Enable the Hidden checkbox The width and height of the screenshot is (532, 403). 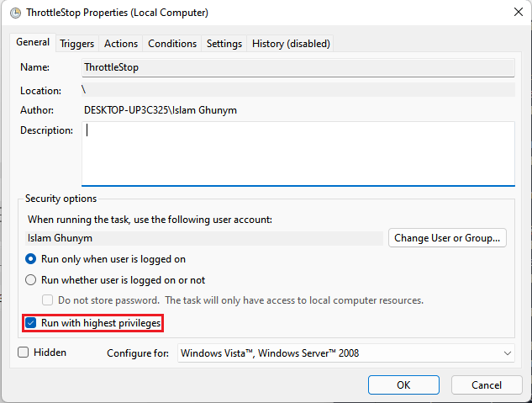click(24, 353)
